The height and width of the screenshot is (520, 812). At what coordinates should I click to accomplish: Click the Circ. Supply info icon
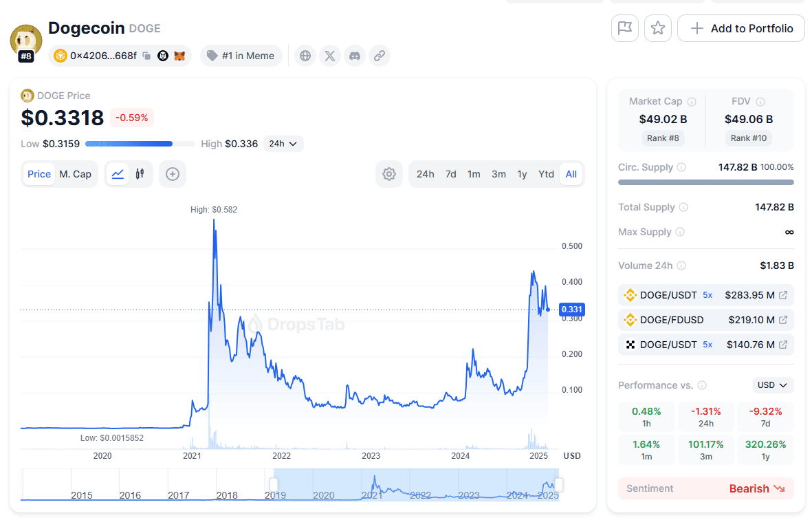tap(681, 167)
